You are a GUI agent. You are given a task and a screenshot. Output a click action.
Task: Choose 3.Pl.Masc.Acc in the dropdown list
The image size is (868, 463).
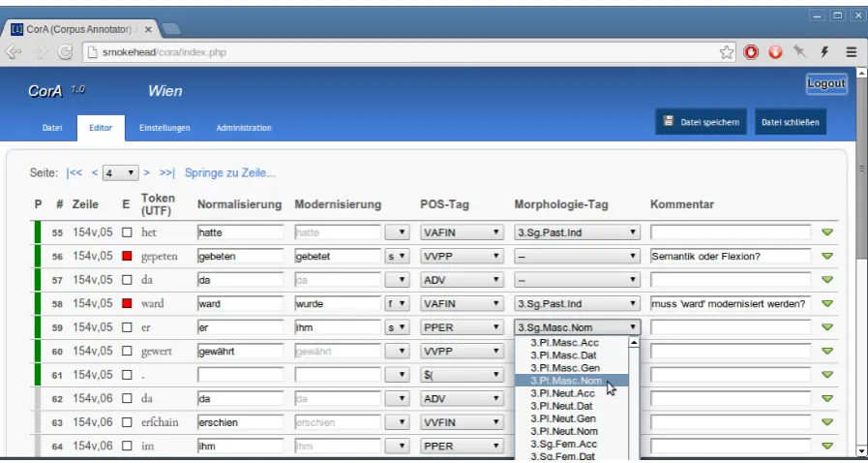coord(571,343)
